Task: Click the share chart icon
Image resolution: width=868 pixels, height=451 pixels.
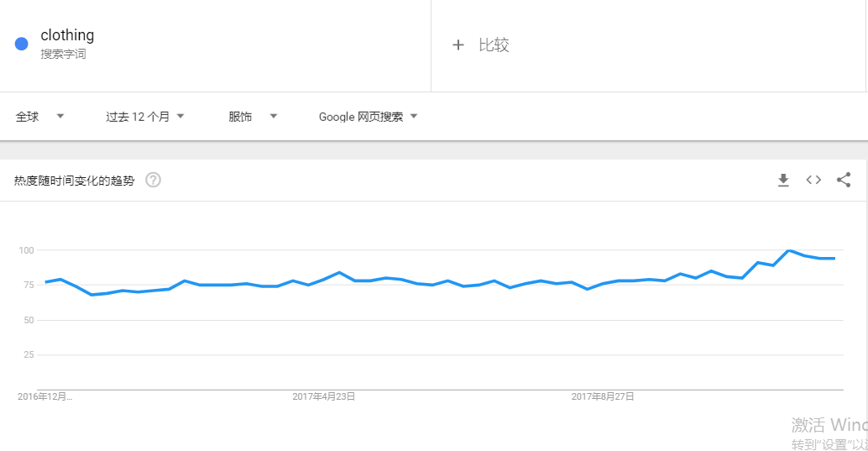Action: (x=844, y=180)
